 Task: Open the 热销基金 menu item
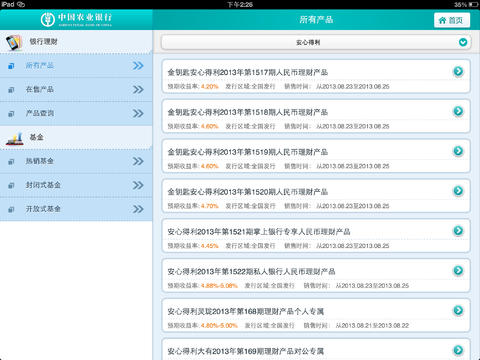click(x=76, y=161)
